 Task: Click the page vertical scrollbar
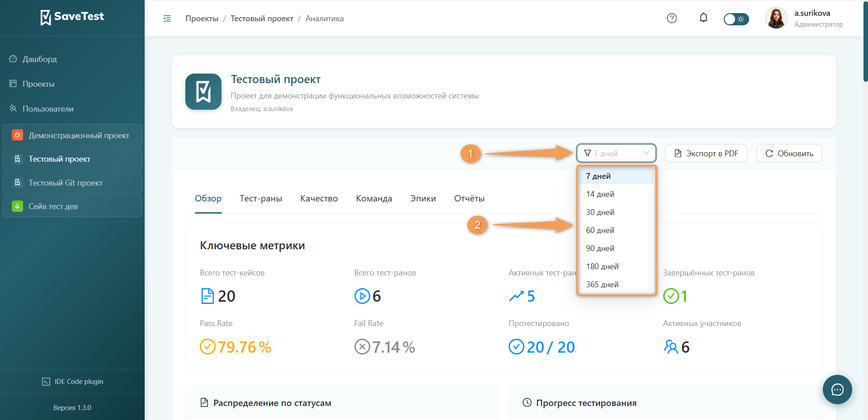click(865, 41)
